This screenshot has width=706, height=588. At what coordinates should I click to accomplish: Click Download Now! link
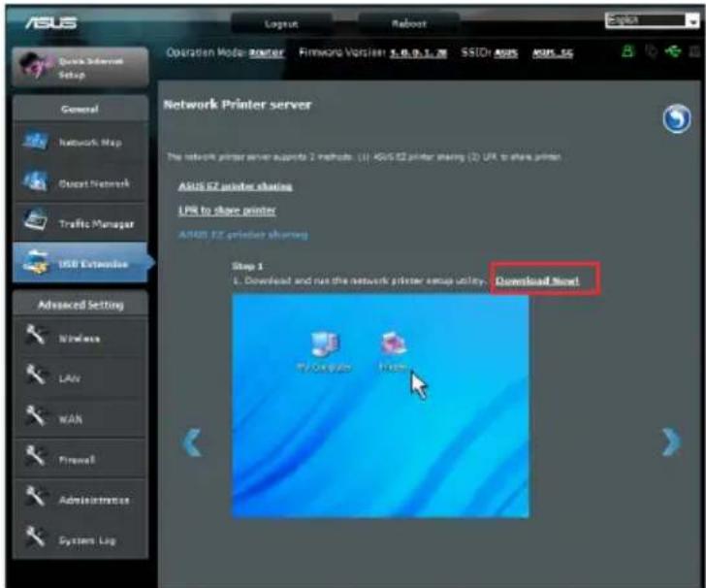pos(537,280)
